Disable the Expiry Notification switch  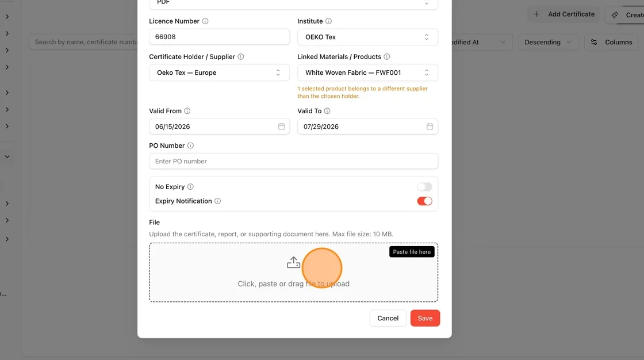point(425,201)
